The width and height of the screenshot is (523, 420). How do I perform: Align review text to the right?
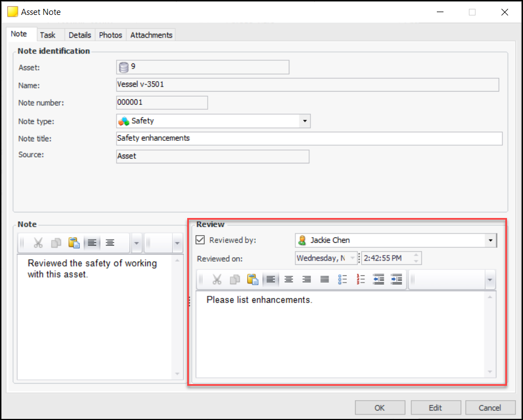pyautogui.click(x=307, y=279)
